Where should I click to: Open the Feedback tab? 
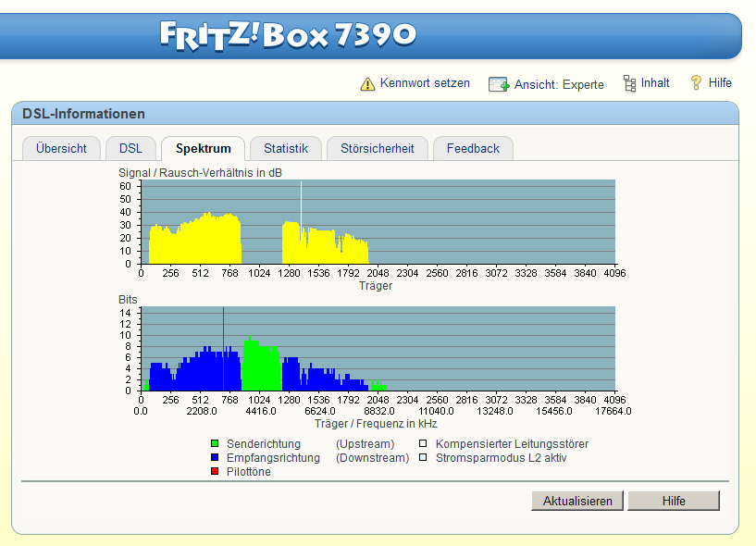(473, 148)
